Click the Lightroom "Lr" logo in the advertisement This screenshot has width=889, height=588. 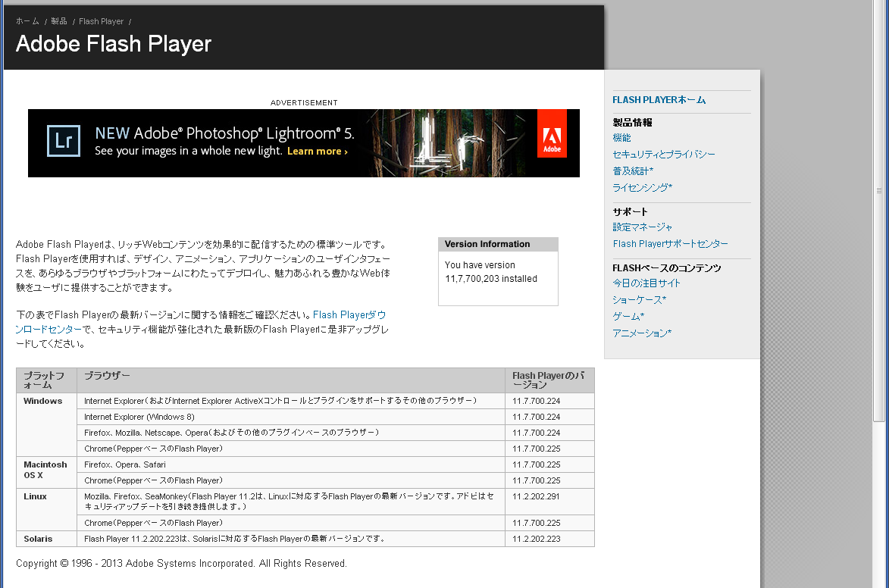tap(63, 141)
